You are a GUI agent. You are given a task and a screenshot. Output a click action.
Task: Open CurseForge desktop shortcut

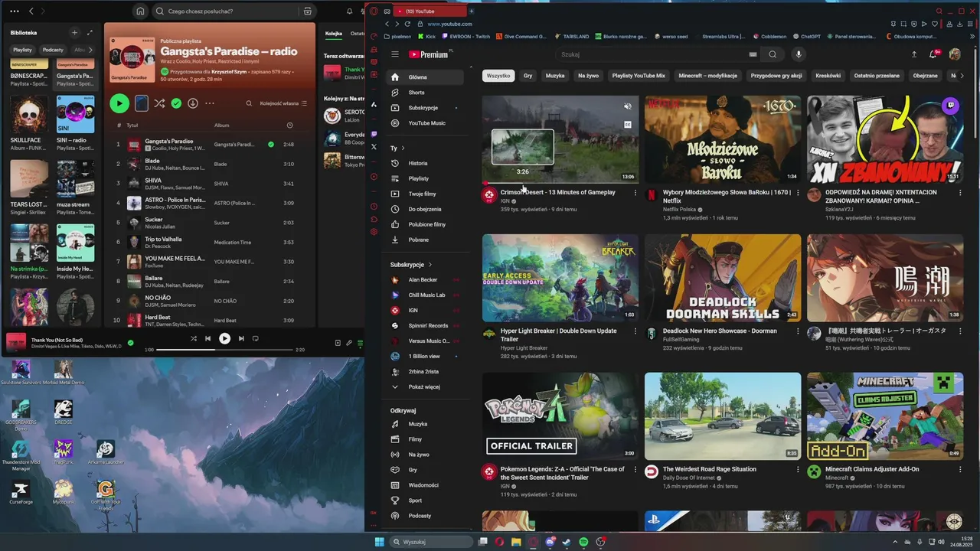coord(21,492)
